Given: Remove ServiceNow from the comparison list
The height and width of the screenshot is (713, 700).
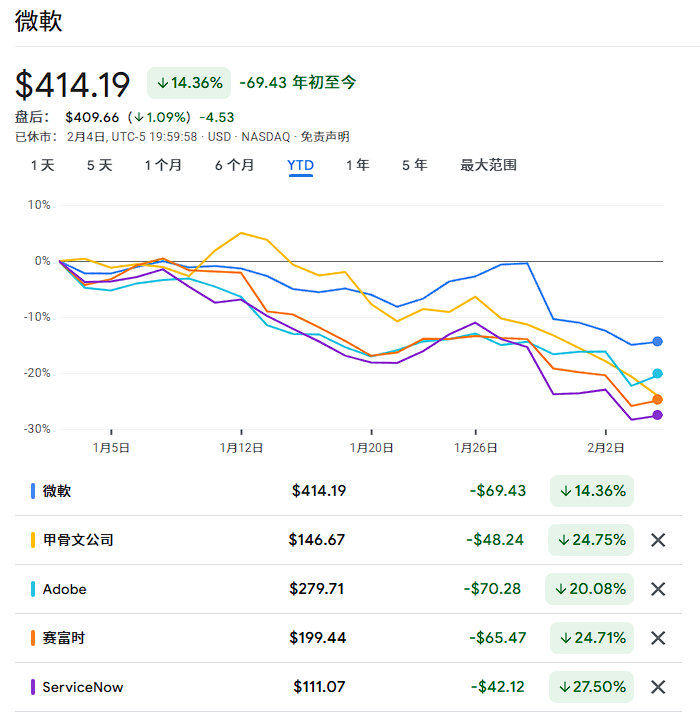Looking at the screenshot, I should tap(658, 687).
